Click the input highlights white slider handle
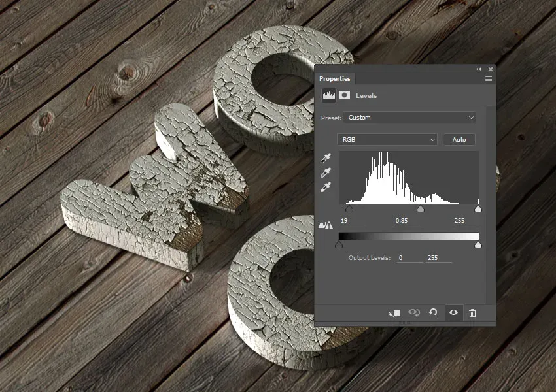The height and width of the screenshot is (392, 556). click(478, 209)
